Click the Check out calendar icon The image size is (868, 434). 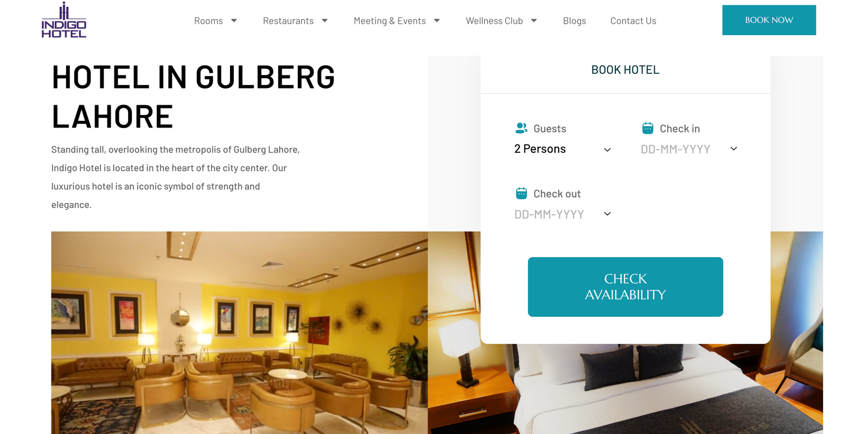521,193
